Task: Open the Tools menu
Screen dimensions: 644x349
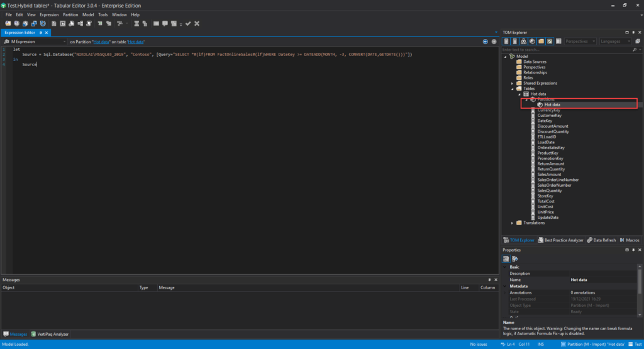Action: coord(103,15)
